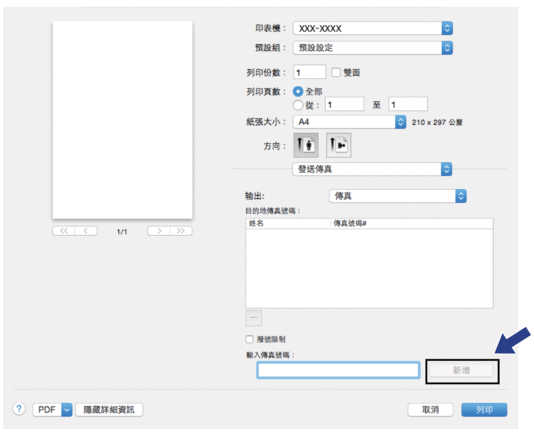Open the 預設組 presets dropdown
This screenshot has width=534, height=435.
click(373, 48)
